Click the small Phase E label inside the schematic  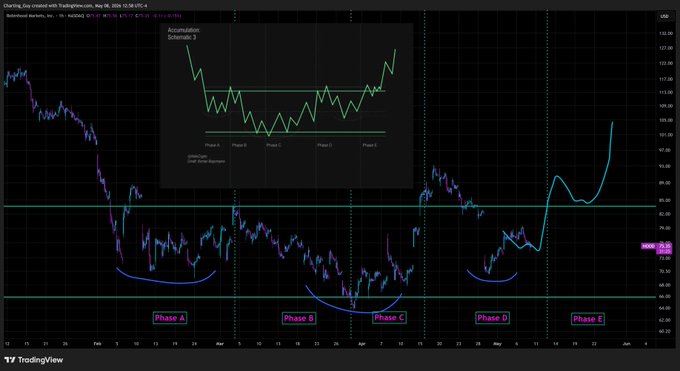point(369,145)
